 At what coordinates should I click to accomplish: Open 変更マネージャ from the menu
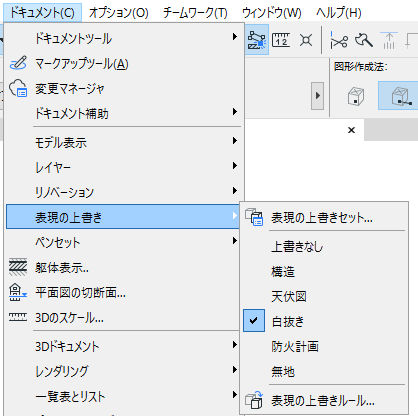[123, 89]
